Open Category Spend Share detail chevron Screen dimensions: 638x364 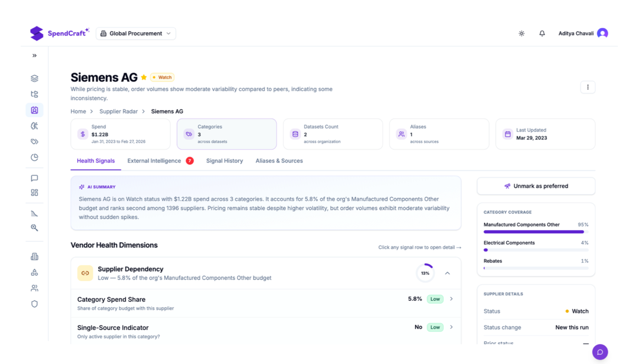452,299
